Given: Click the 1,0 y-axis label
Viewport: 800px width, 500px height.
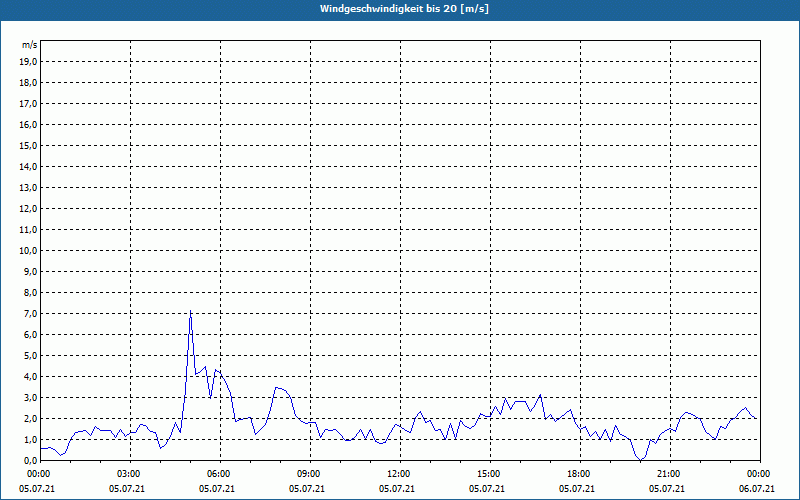Looking at the screenshot, I should click(x=31, y=439).
